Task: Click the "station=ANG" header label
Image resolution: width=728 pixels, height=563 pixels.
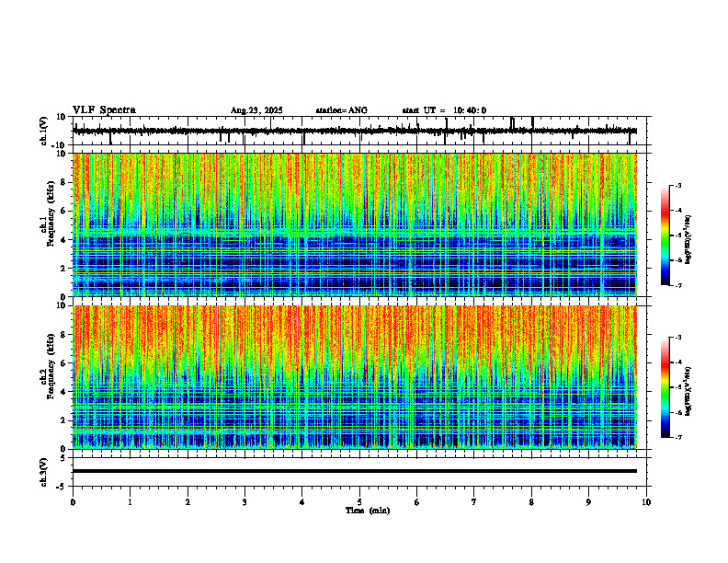Action: tap(342, 110)
